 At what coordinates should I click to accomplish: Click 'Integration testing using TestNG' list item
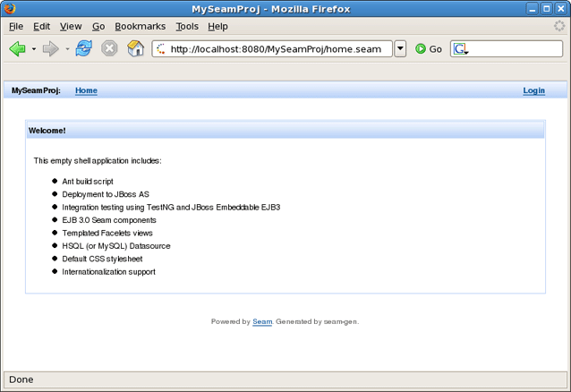[171, 208]
